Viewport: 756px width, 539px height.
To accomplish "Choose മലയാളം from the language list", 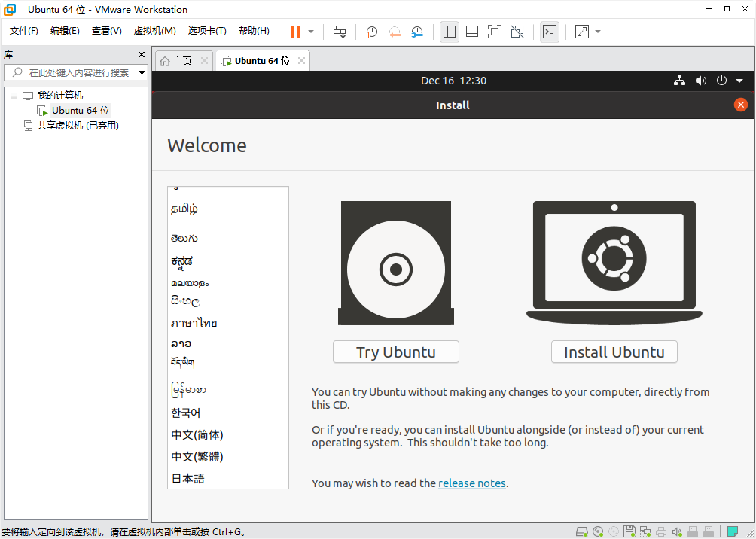I will pyautogui.click(x=190, y=284).
